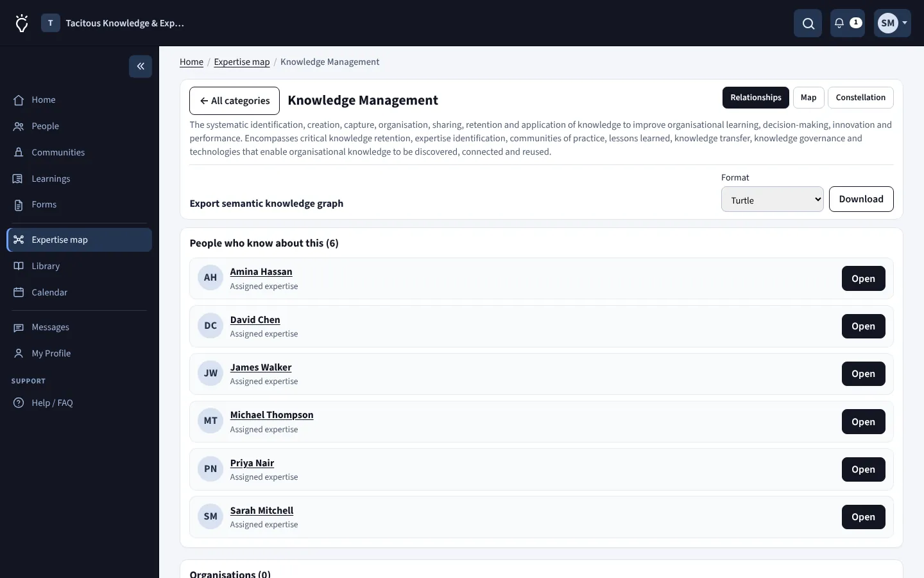Click the Open button for David Chen
This screenshot has height=578, width=924.
pyautogui.click(x=863, y=326)
